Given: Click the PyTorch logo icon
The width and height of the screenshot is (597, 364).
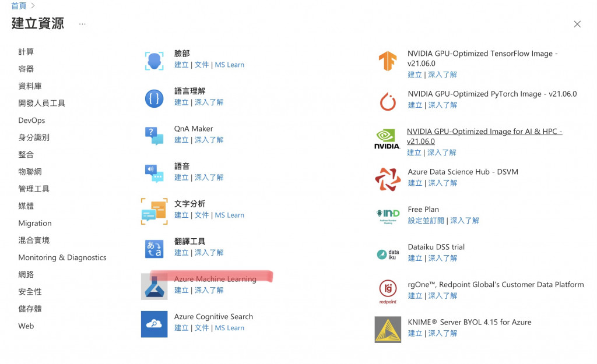Looking at the screenshot, I should click(388, 101).
